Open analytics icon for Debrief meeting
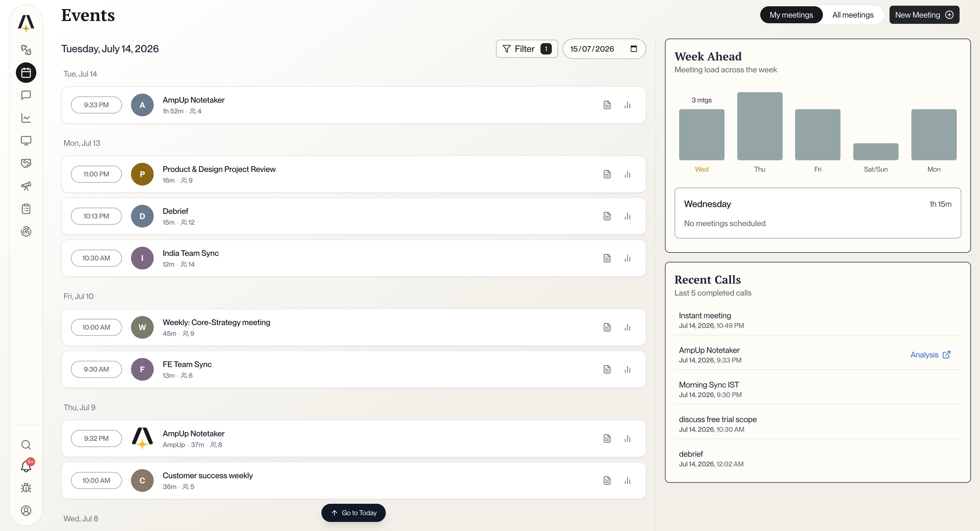This screenshot has height=531, width=980. point(627,216)
